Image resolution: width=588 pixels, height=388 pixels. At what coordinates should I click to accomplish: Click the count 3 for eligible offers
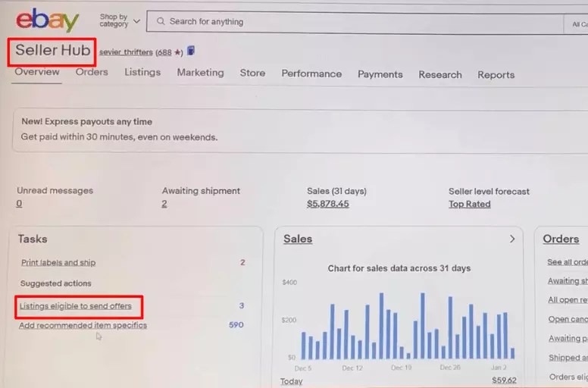click(x=242, y=305)
